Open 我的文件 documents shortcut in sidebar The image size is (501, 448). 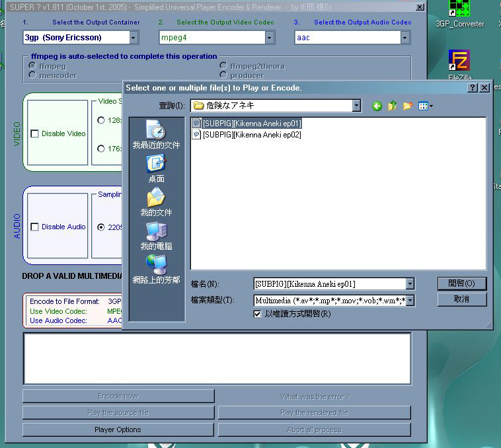[156, 202]
